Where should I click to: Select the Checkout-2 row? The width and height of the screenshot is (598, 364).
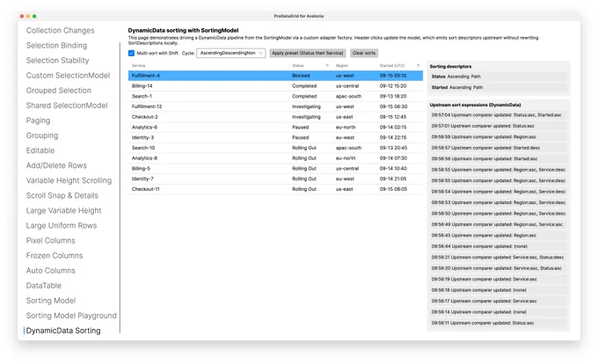[x=276, y=117]
